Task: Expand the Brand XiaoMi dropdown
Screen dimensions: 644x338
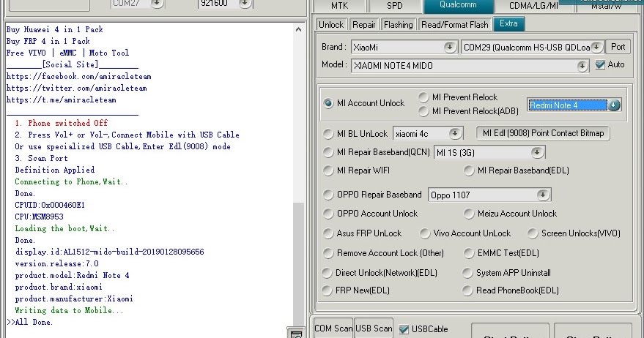Action: tap(450, 47)
